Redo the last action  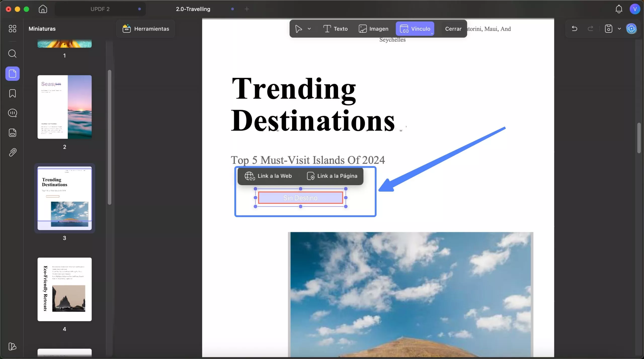click(x=590, y=29)
